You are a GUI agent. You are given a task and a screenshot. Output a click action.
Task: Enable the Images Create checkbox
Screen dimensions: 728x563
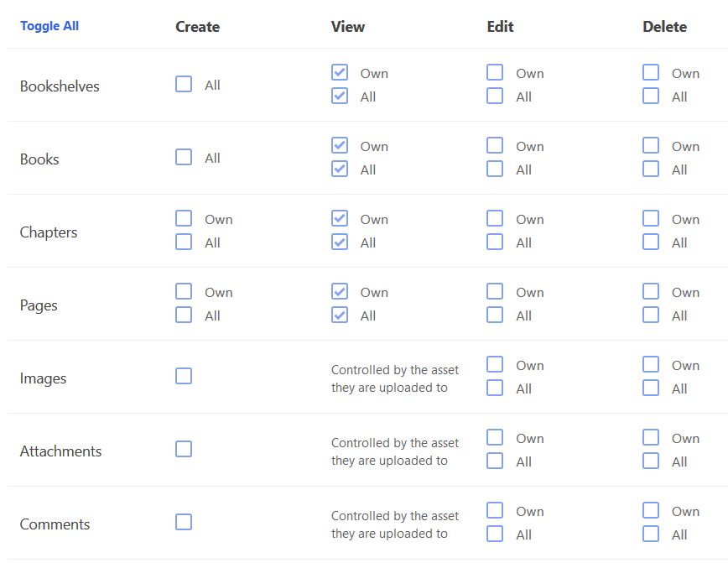184,376
